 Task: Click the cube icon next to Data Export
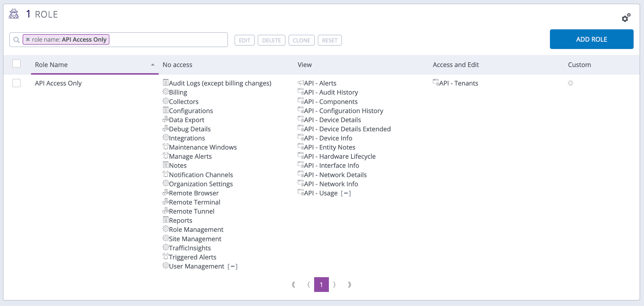click(166, 119)
